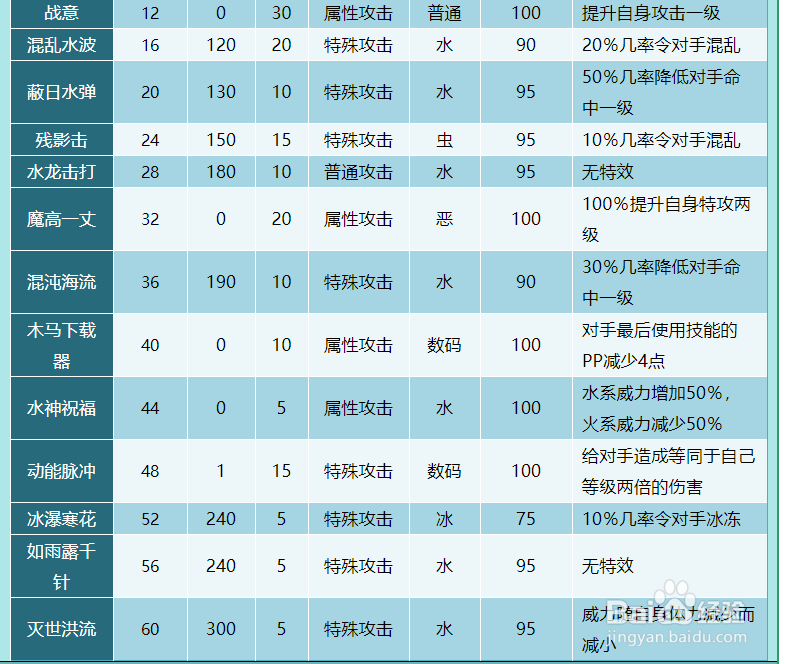
Task: Click the effect 提升自身攻击一级
Action: pyautogui.click(x=651, y=13)
